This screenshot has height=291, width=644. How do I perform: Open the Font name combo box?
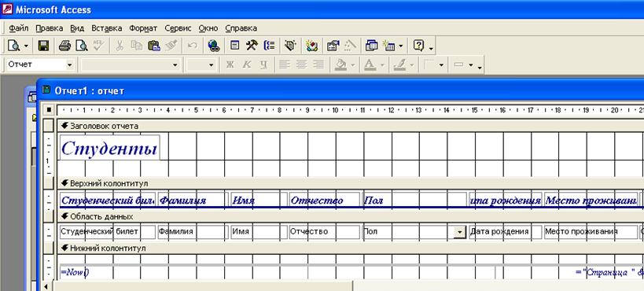point(131,64)
